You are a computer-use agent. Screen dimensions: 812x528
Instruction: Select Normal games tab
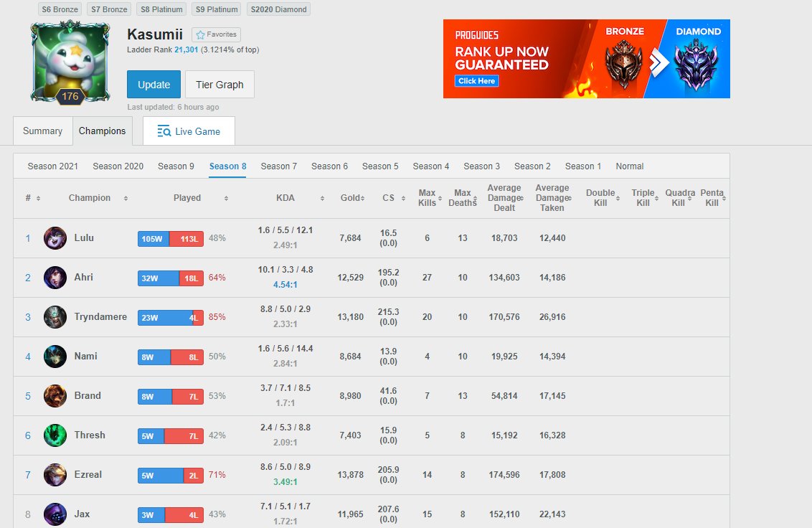coord(630,166)
